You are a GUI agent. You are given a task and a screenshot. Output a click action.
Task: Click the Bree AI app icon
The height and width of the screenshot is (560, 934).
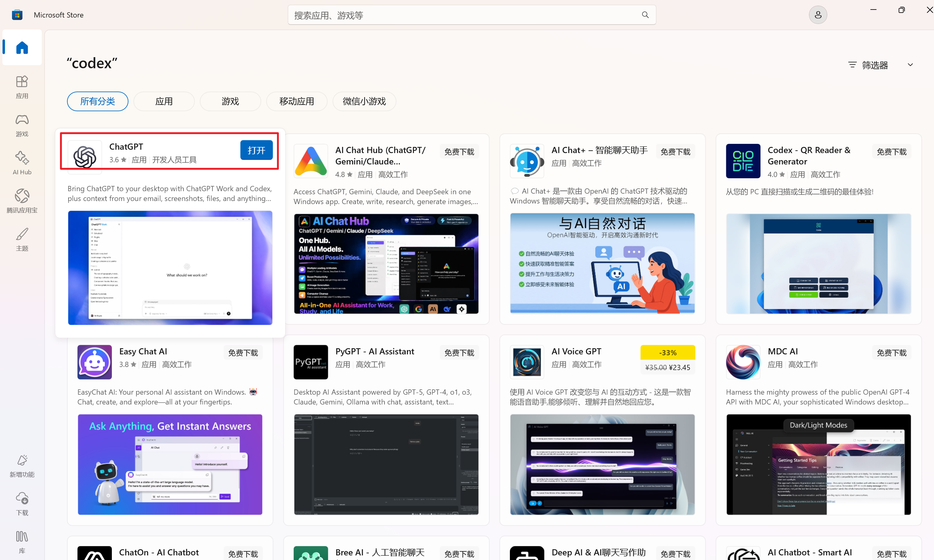(311, 553)
